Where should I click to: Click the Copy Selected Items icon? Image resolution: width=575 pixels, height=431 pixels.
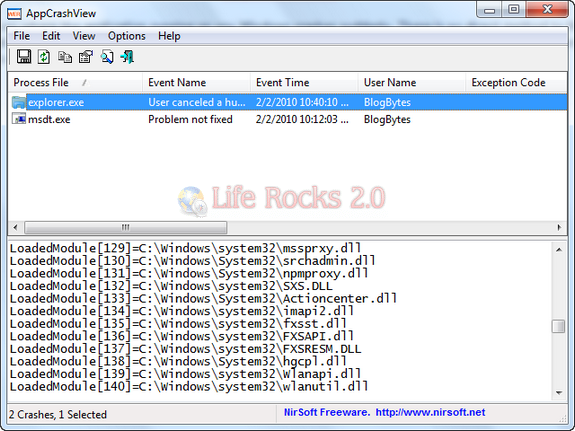[x=65, y=57]
